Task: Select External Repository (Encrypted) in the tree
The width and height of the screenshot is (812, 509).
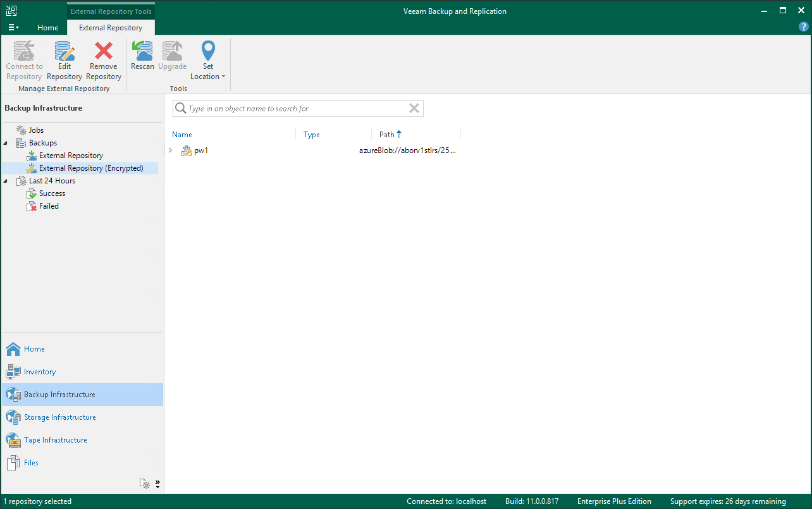Action: coord(90,168)
